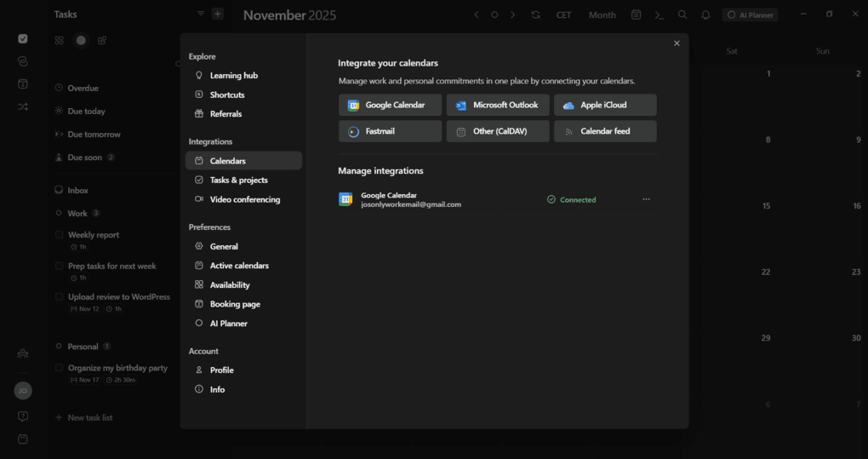868x459 pixels.
Task: Connect Apple iCloud calendar
Action: coord(605,105)
